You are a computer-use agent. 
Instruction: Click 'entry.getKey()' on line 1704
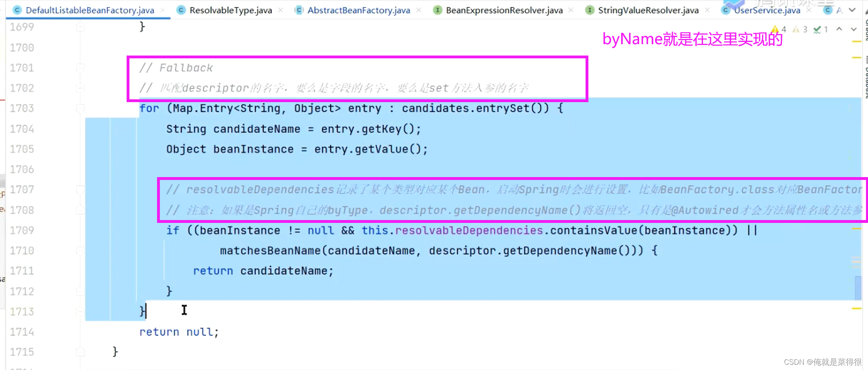(367, 129)
